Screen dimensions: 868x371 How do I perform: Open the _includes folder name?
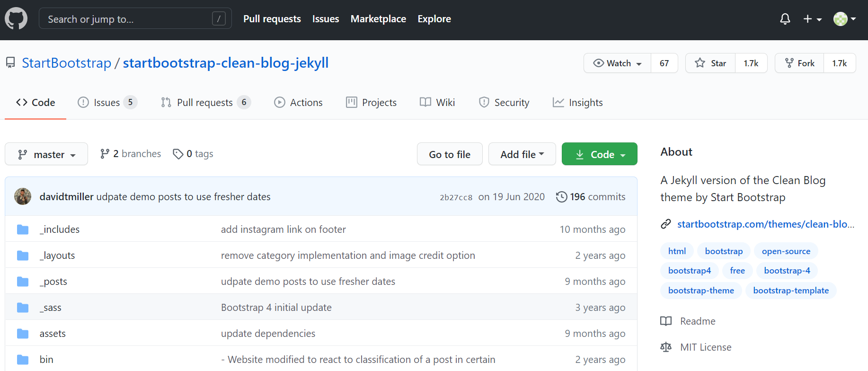(60, 230)
